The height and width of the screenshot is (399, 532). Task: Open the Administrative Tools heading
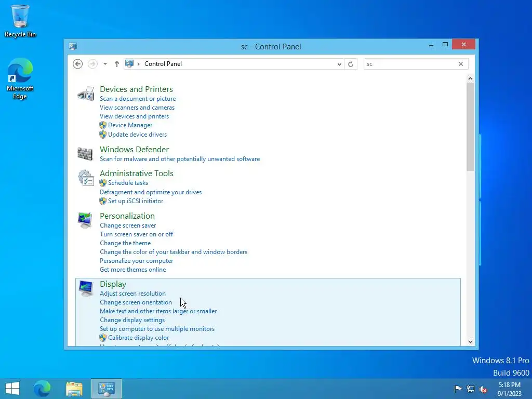[137, 173]
